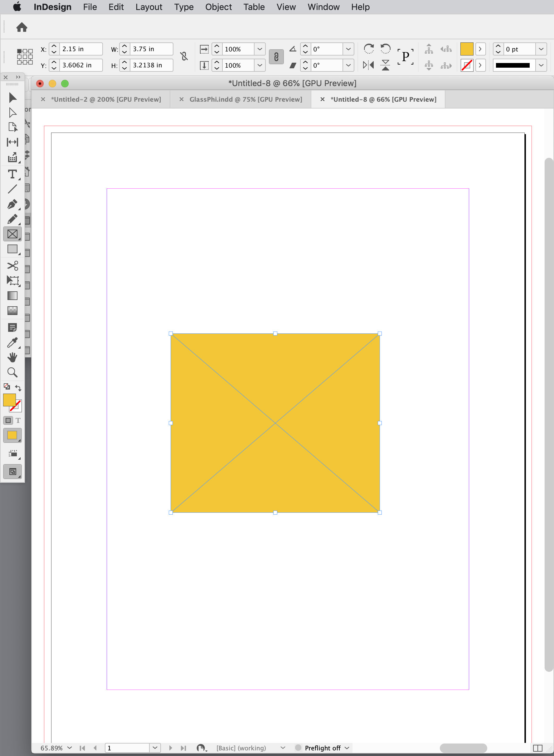This screenshot has width=554, height=756.
Task: Open the stroke type dropdown
Action: [x=541, y=65]
